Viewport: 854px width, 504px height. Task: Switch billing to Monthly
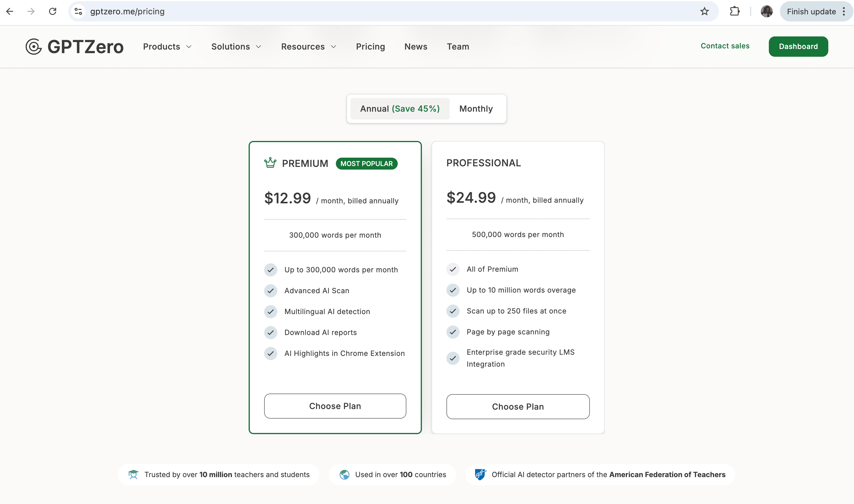coord(476,109)
